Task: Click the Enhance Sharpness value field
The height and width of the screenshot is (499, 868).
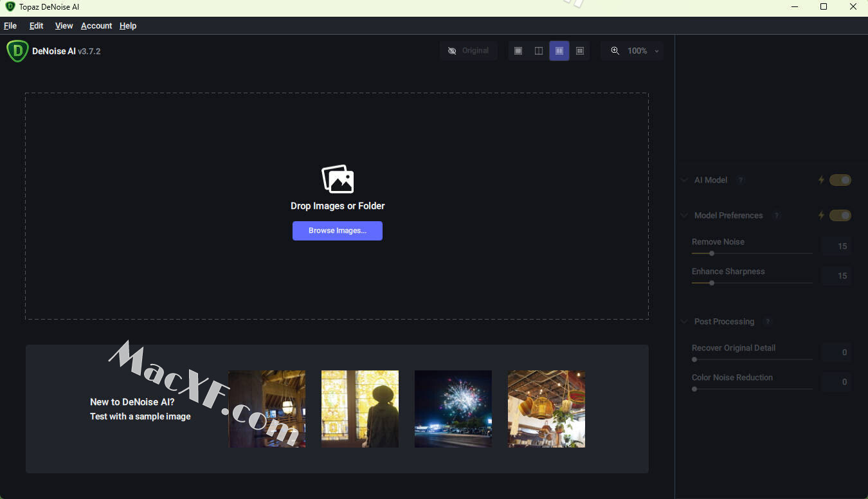Action: (836, 276)
